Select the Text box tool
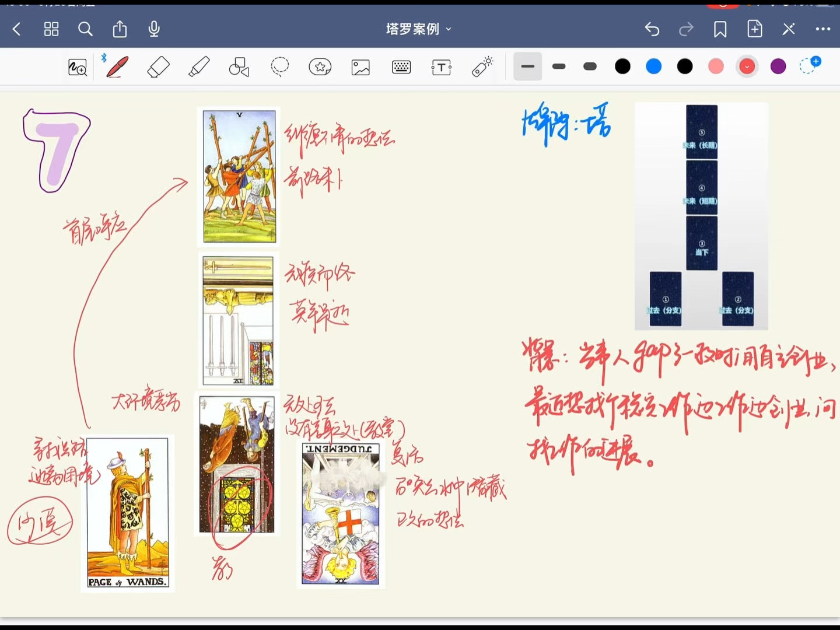 [x=442, y=67]
